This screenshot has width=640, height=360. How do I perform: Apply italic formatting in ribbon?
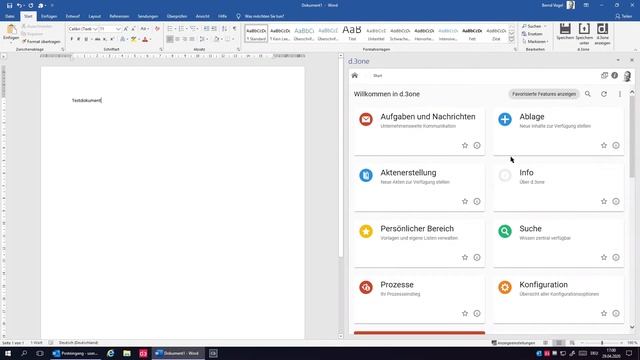click(x=78, y=39)
